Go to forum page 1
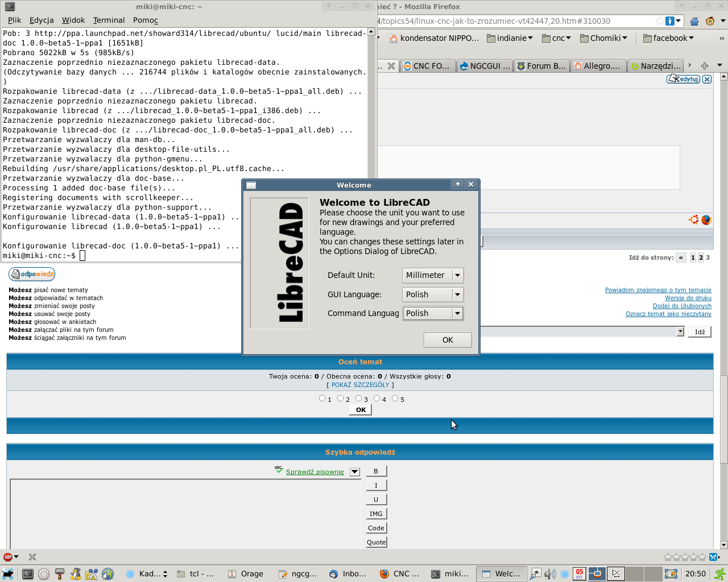This screenshot has width=728, height=582. [x=693, y=257]
